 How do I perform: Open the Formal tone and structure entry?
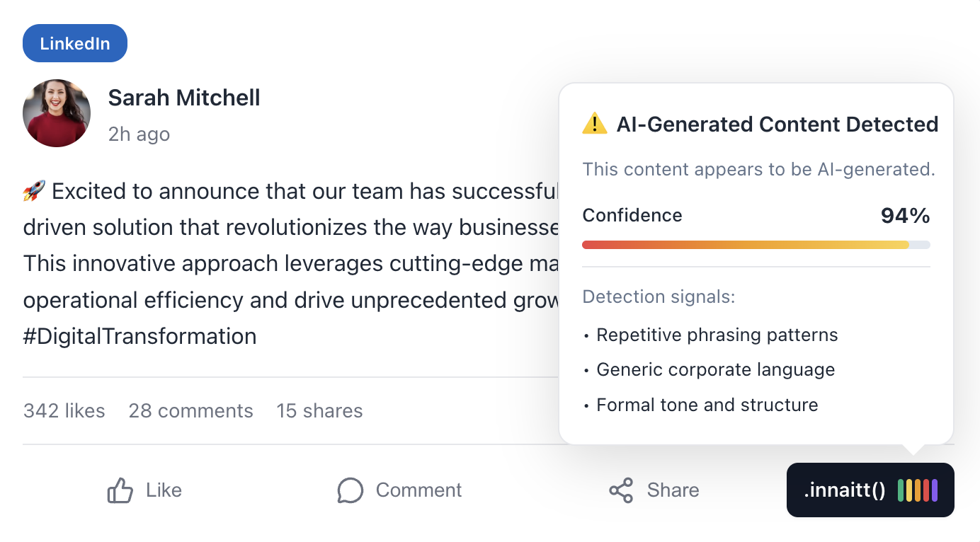tap(707, 404)
